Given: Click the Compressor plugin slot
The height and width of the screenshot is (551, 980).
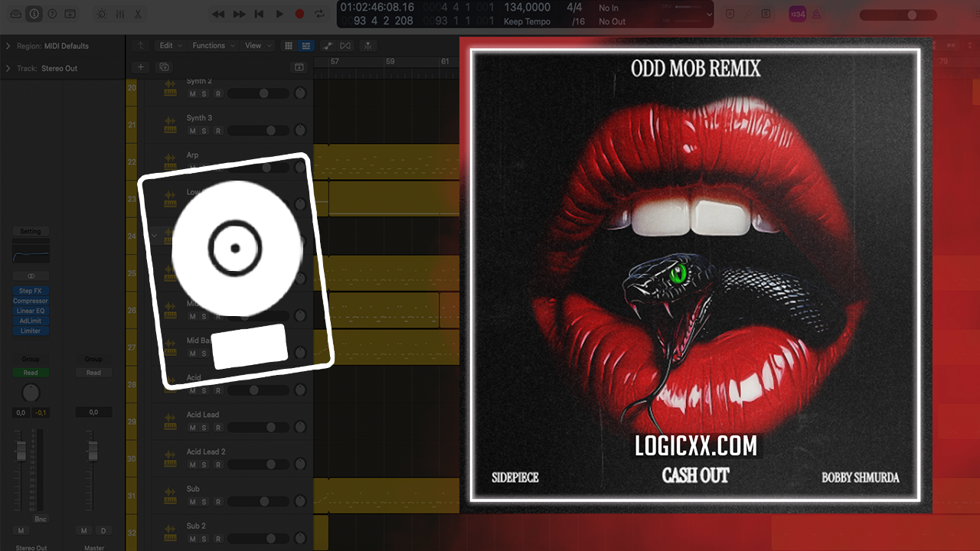Looking at the screenshot, I should point(31,301).
